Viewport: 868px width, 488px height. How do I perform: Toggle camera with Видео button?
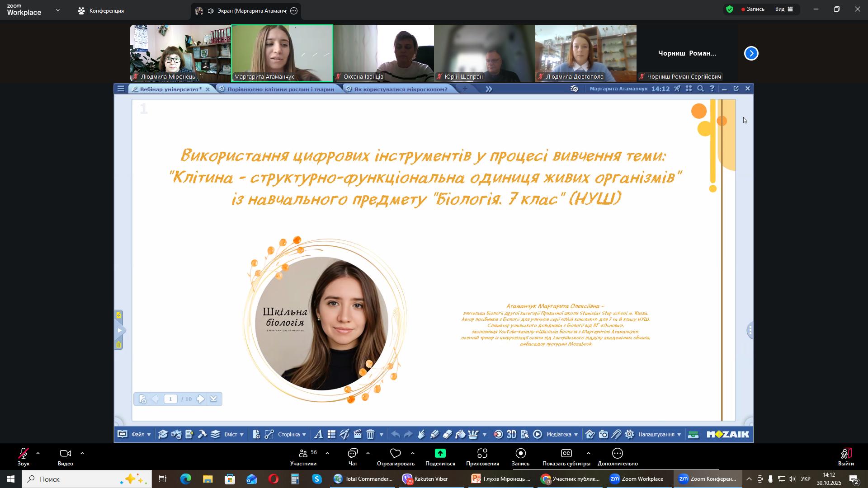(65, 457)
